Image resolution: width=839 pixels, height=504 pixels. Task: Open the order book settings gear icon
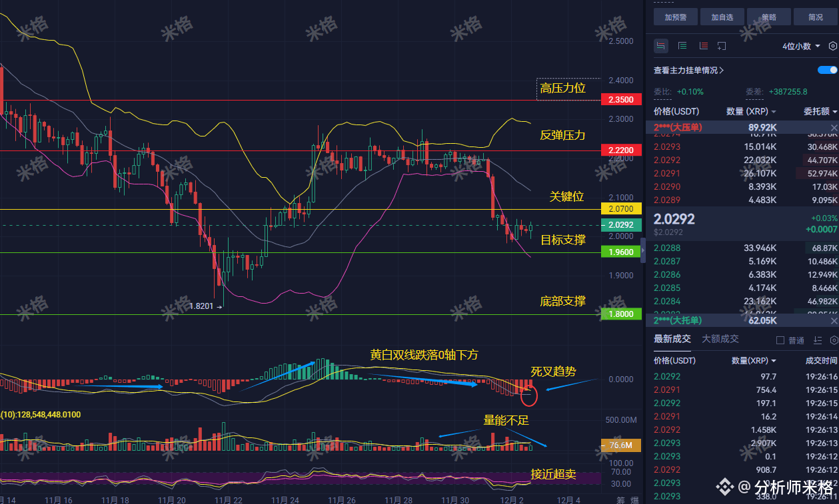pyautogui.click(x=833, y=46)
